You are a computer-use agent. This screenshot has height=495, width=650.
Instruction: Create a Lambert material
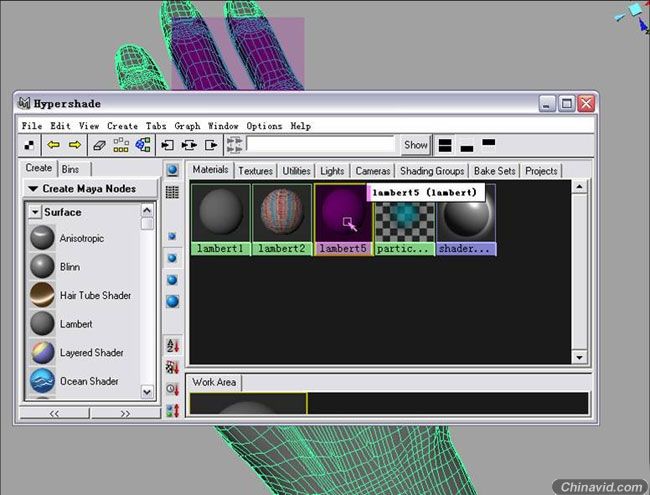click(x=61, y=324)
